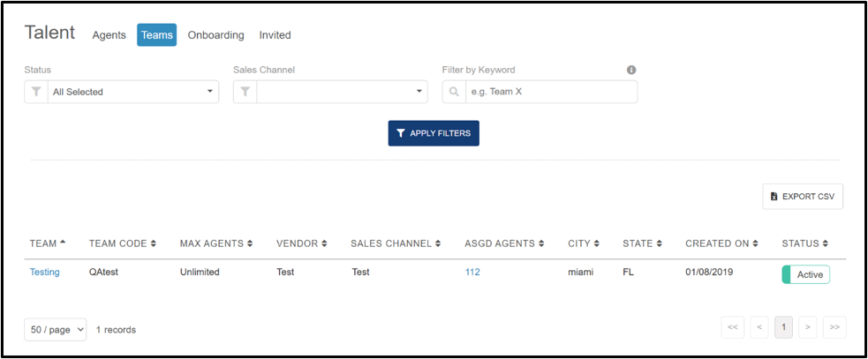Sort the table by MAX AGENTS
868x359 pixels.
(x=216, y=243)
